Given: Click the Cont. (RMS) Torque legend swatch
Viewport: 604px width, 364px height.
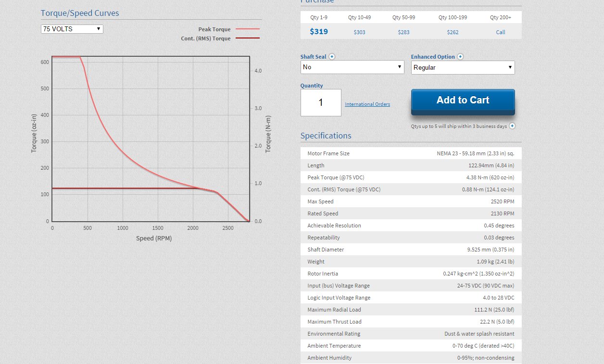Looking at the screenshot, I should (248, 38).
